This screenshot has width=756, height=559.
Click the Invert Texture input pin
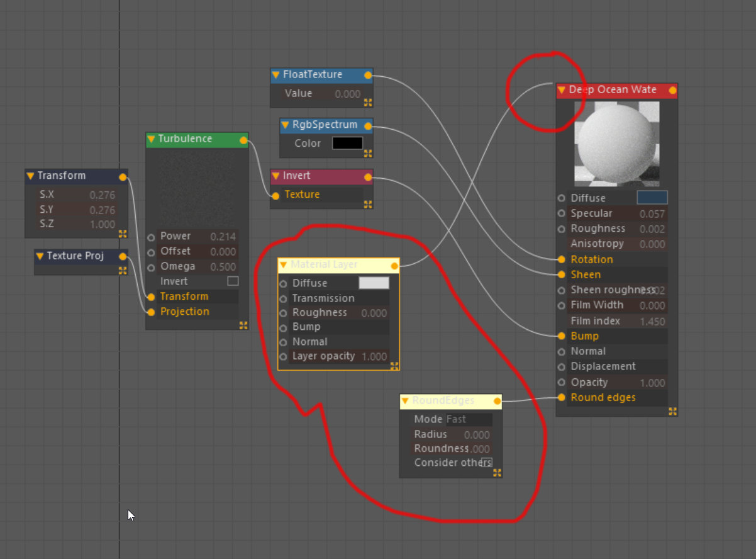pos(275,196)
